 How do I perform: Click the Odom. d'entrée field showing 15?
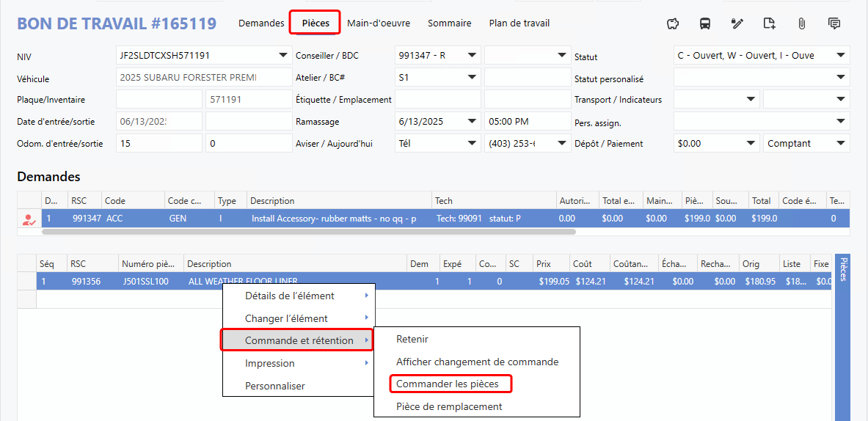[x=158, y=144]
